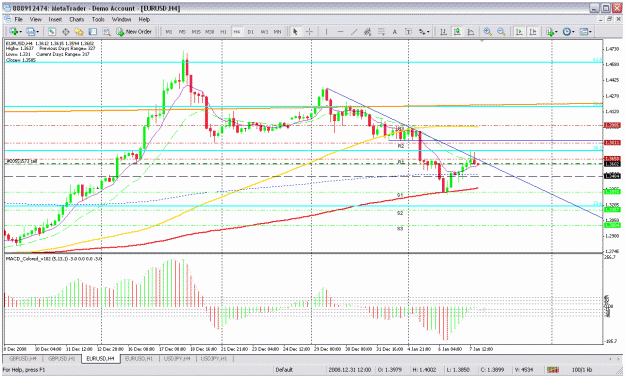Select the Vertical Line drawing tool

pos(326,31)
